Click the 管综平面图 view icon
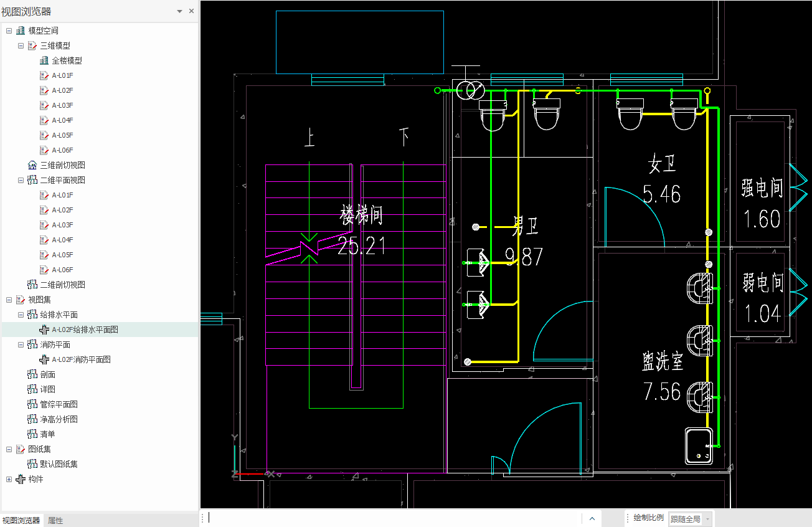The image size is (812, 527). [x=32, y=404]
